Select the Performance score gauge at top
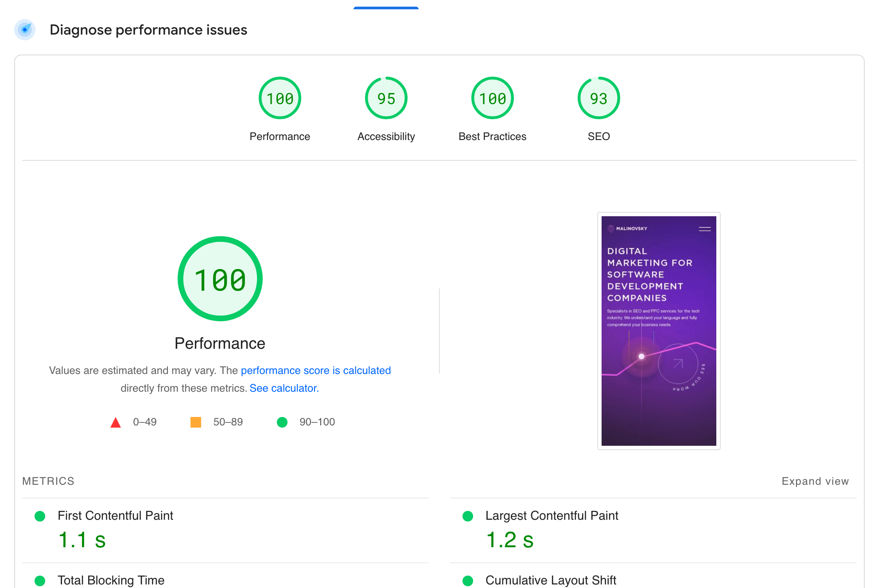Screen dimensions: 882x588 (280, 98)
